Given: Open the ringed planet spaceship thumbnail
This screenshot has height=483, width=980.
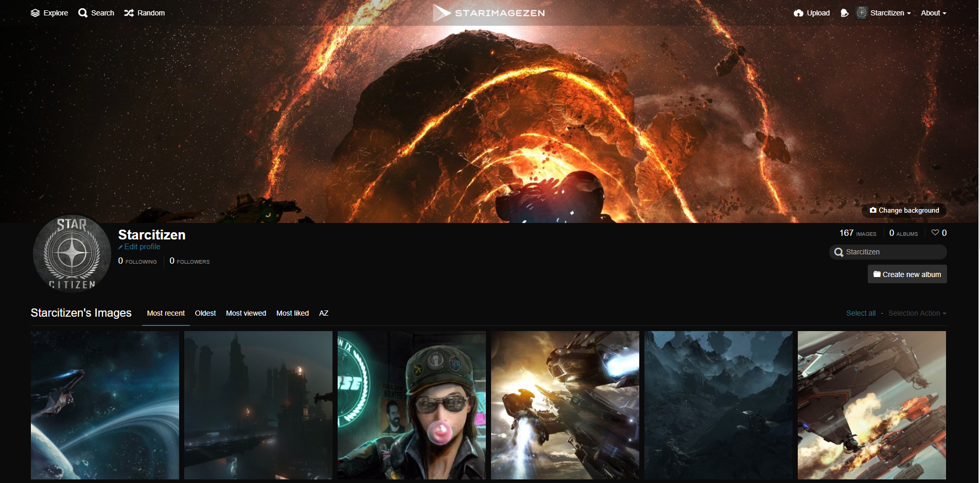Looking at the screenshot, I should 105,405.
